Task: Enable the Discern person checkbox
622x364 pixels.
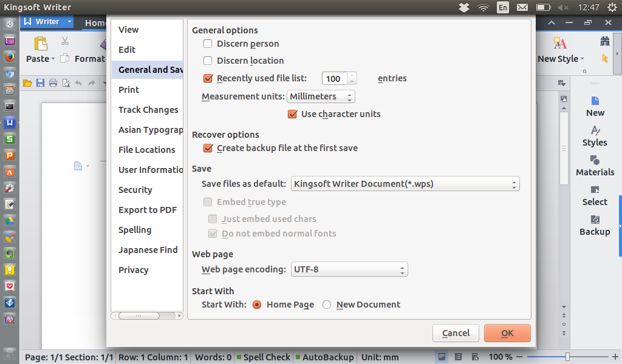Action: coord(208,44)
